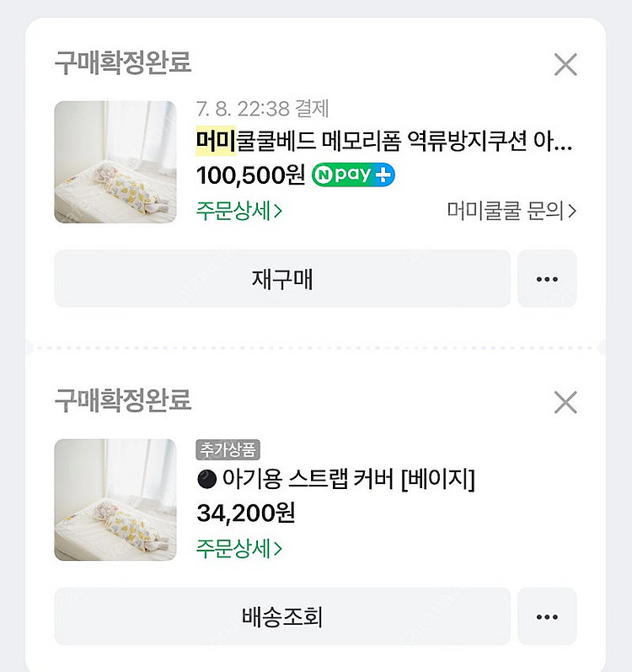
Task: Click the 추가상품 badge
Action: (228, 449)
